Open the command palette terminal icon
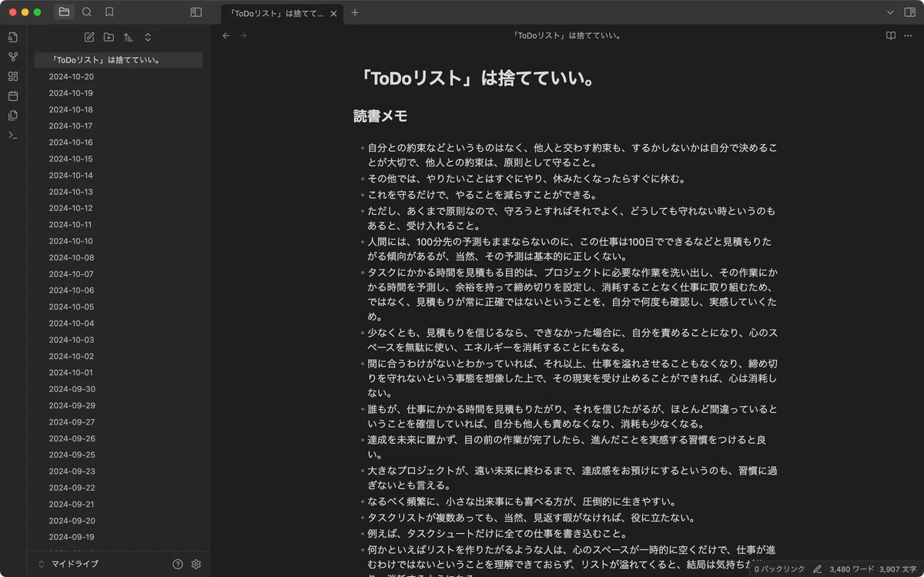Screen dimensions: 924x577 [x=13, y=135]
